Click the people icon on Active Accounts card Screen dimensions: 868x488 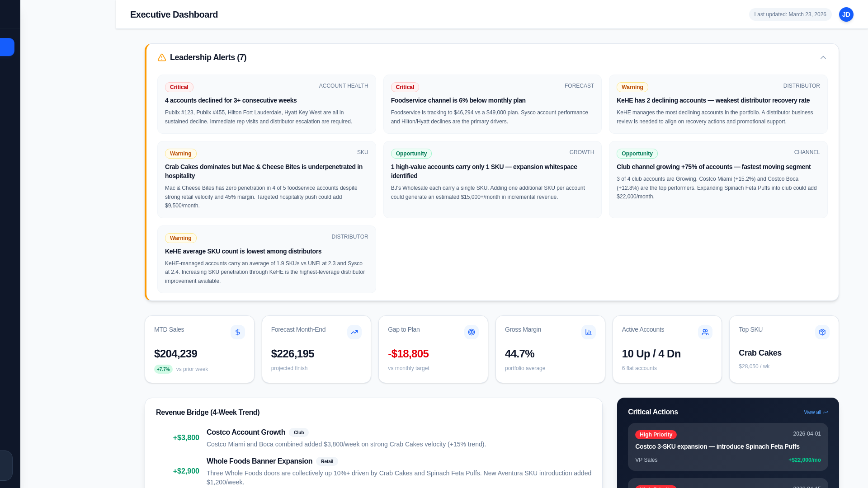(705, 332)
